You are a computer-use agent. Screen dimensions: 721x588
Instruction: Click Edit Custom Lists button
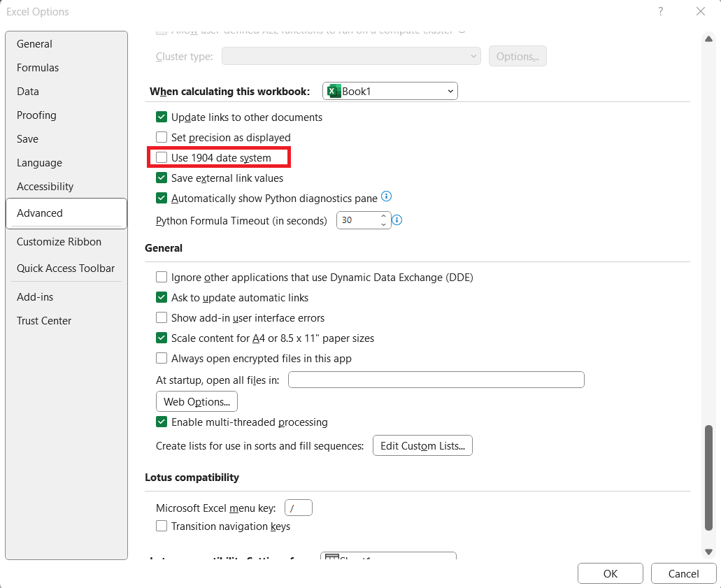pos(422,445)
